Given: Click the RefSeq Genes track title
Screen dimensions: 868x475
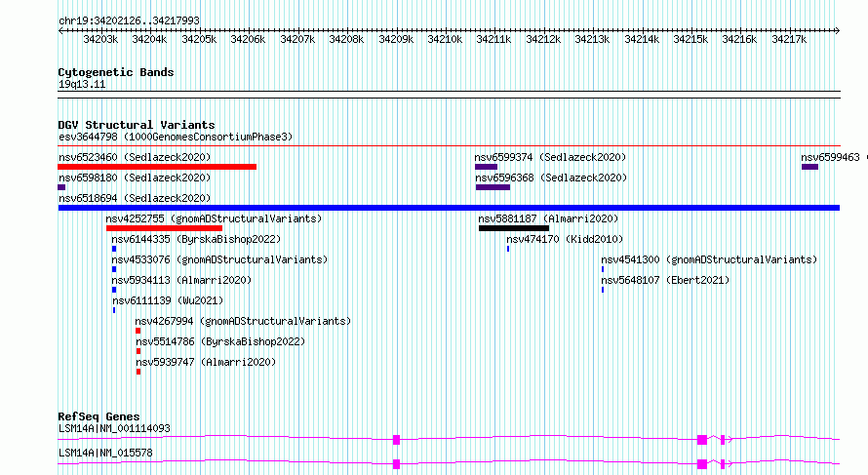Looking at the screenshot, I should point(99,416).
